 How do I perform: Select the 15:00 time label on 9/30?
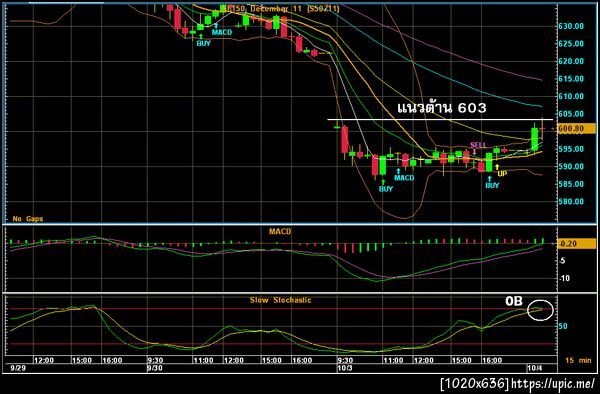pos(271,361)
